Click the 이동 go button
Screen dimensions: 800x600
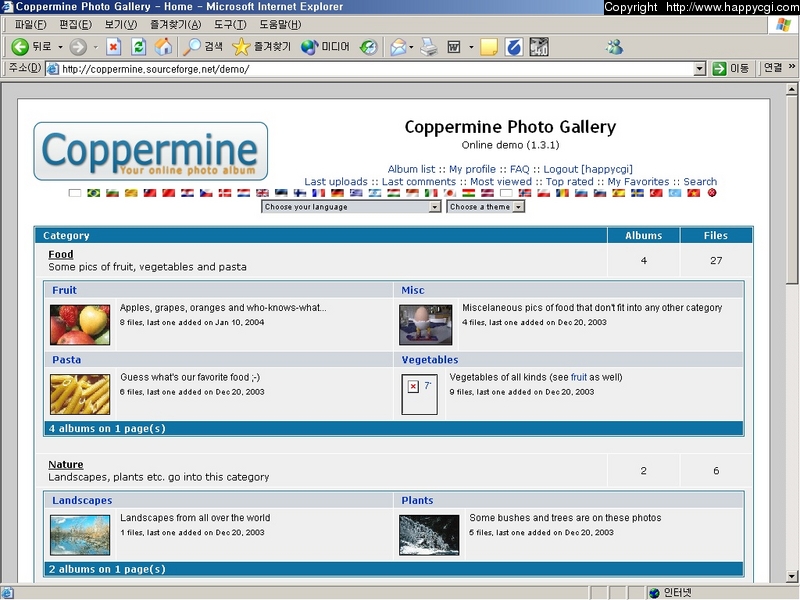(730, 68)
